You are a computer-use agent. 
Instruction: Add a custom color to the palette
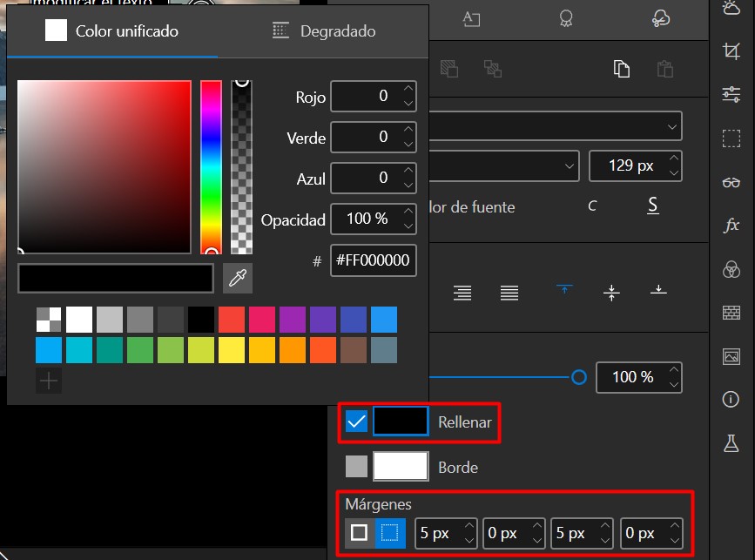[x=49, y=381]
